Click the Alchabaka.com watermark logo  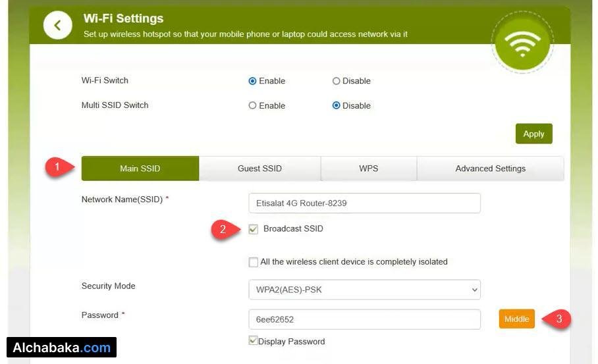(61, 348)
